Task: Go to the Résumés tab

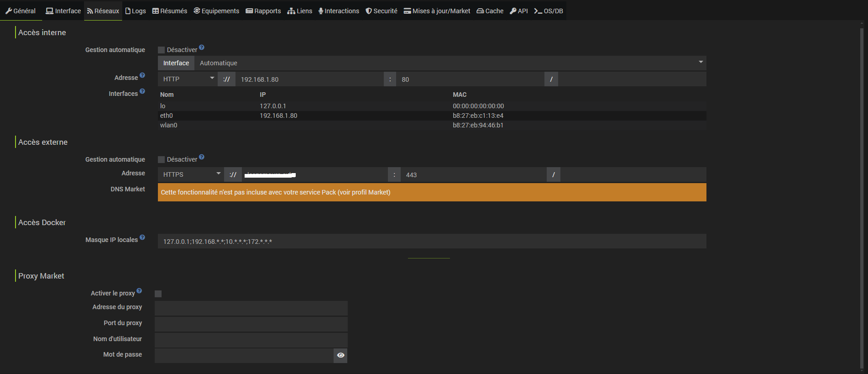Action: pos(170,11)
